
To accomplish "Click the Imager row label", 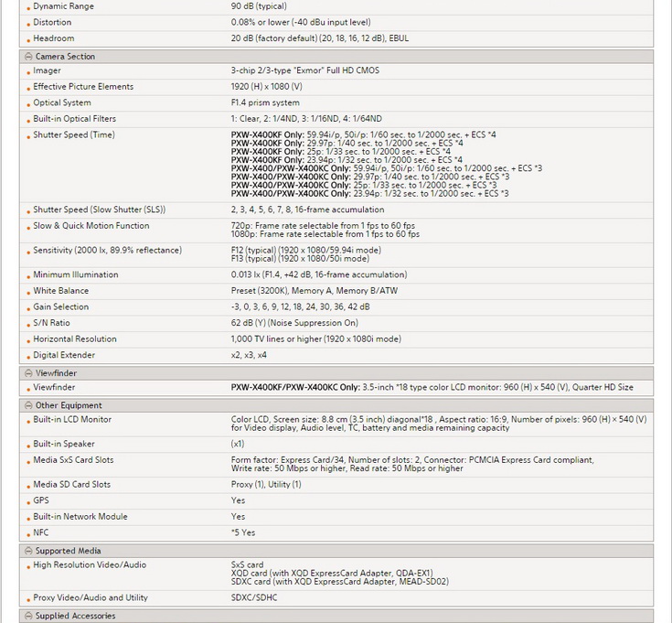I will click(x=47, y=70).
